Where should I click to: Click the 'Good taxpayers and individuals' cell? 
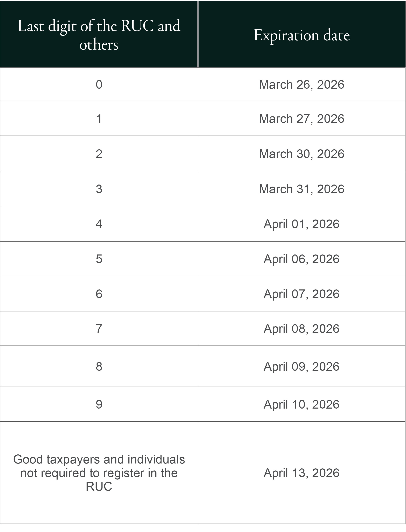99,473
